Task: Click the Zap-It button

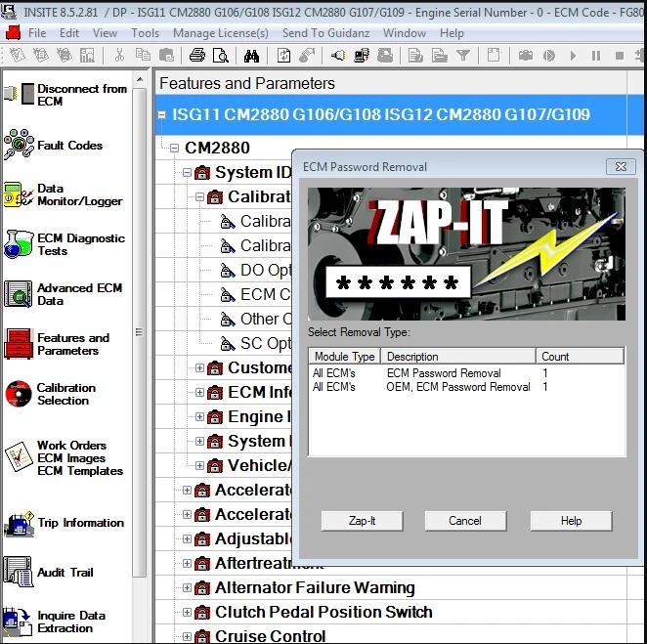Action: click(x=362, y=521)
